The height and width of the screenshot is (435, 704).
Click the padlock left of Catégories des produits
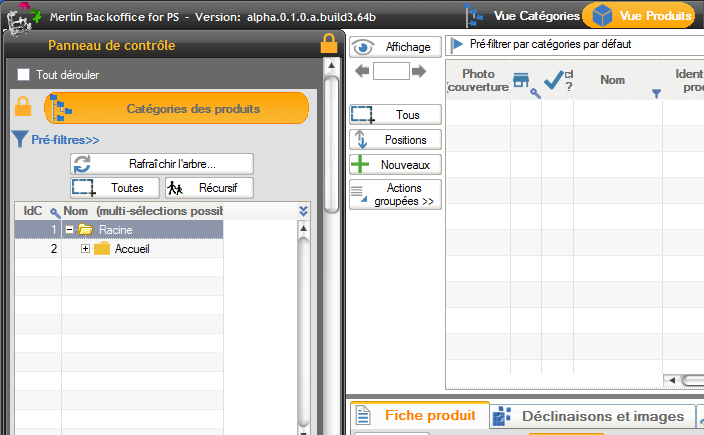23,106
